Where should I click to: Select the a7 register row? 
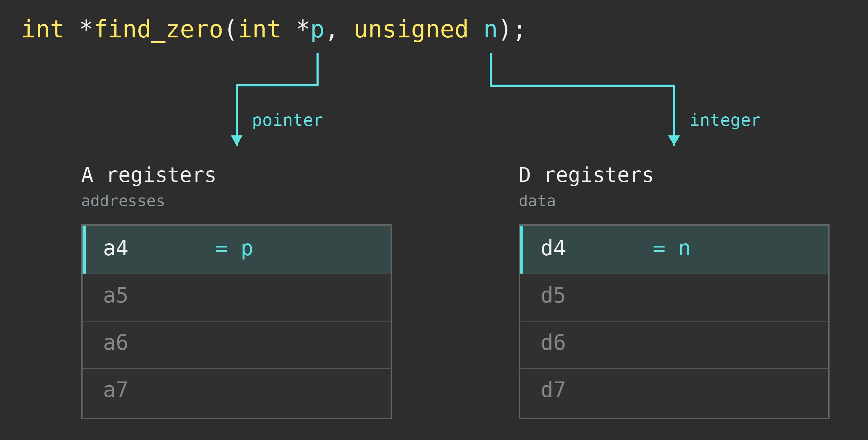[x=237, y=393]
